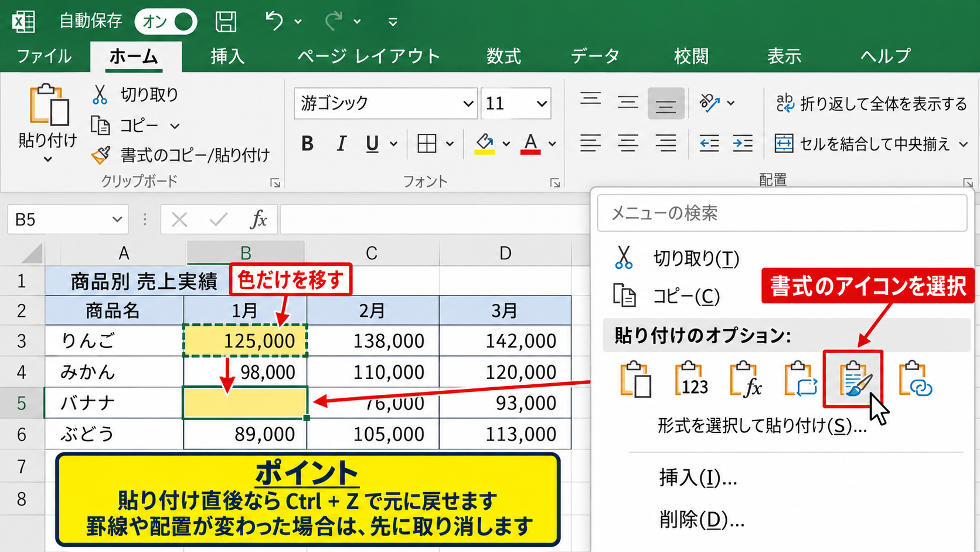Apply the yellow fill color bucket
This screenshot has height=552, width=980.
click(x=485, y=144)
